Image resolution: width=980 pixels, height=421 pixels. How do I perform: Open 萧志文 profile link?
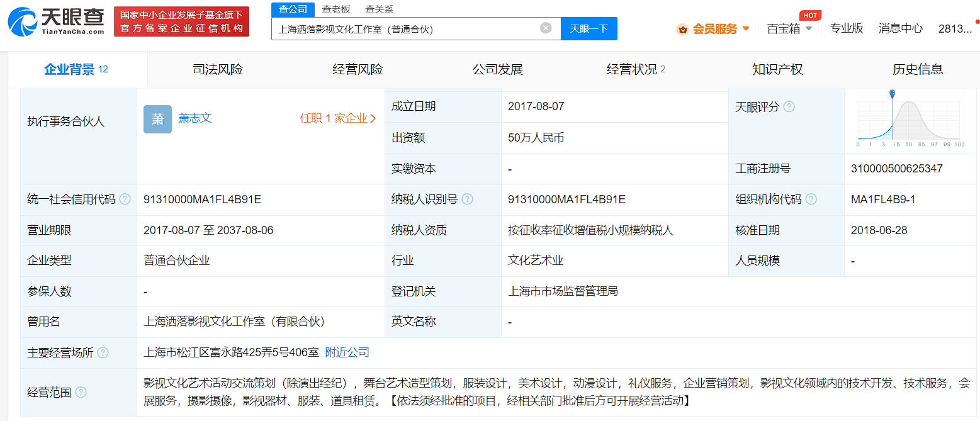pyautogui.click(x=195, y=118)
